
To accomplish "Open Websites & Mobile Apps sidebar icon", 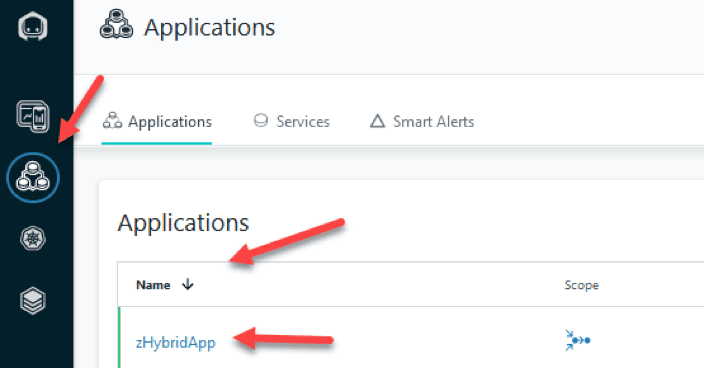I will (x=33, y=116).
